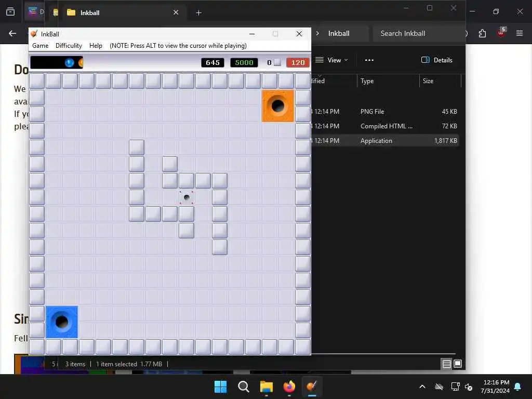
Task: Open Firefox from the taskbar
Action: (289, 387)
